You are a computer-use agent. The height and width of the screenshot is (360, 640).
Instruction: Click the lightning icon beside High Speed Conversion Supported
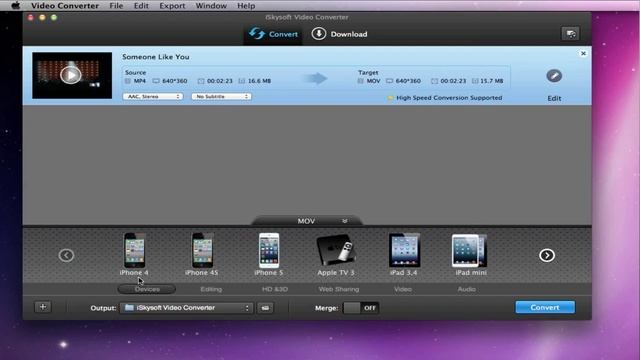point(390,98)
